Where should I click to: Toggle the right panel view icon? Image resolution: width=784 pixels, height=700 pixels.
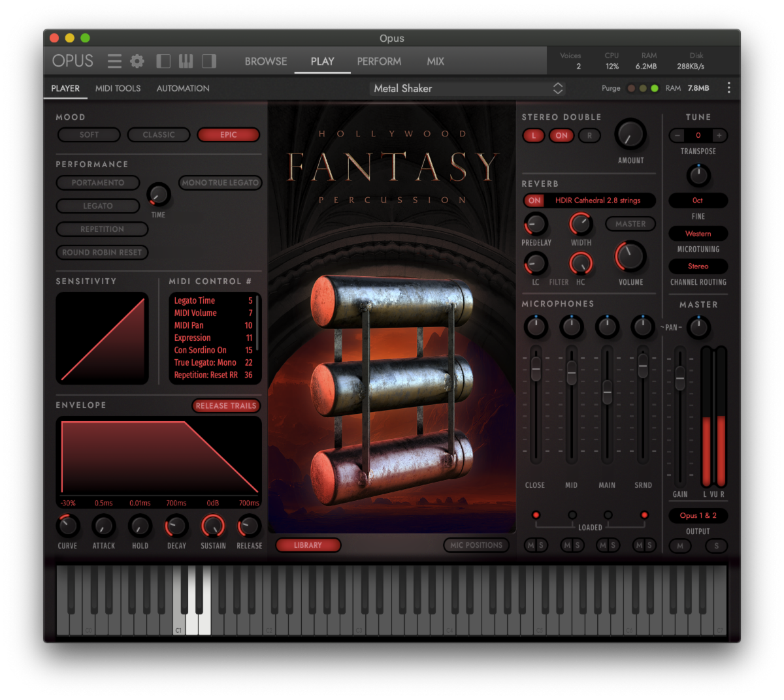click(209, 61)
